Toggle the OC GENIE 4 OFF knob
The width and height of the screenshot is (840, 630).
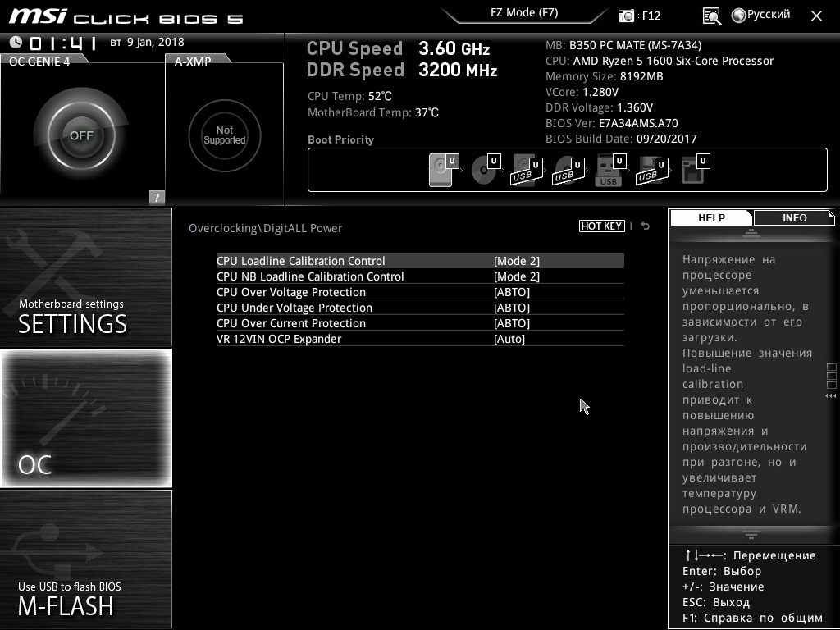pos(81,135)
